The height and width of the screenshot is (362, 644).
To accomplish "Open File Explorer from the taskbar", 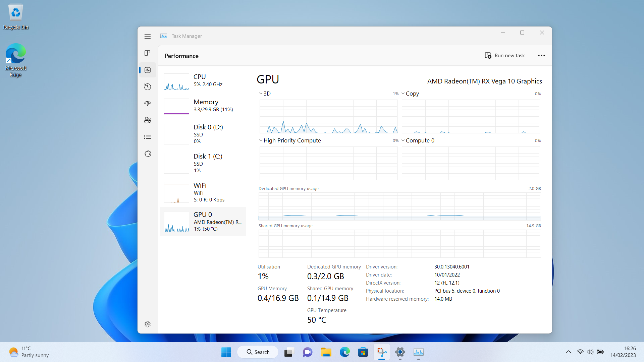I will (326, 352).
